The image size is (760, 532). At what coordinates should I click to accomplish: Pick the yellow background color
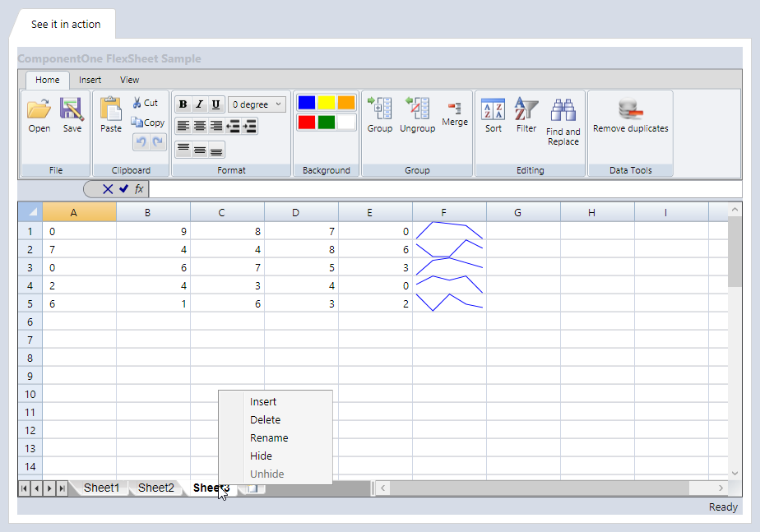pos(327,103)
